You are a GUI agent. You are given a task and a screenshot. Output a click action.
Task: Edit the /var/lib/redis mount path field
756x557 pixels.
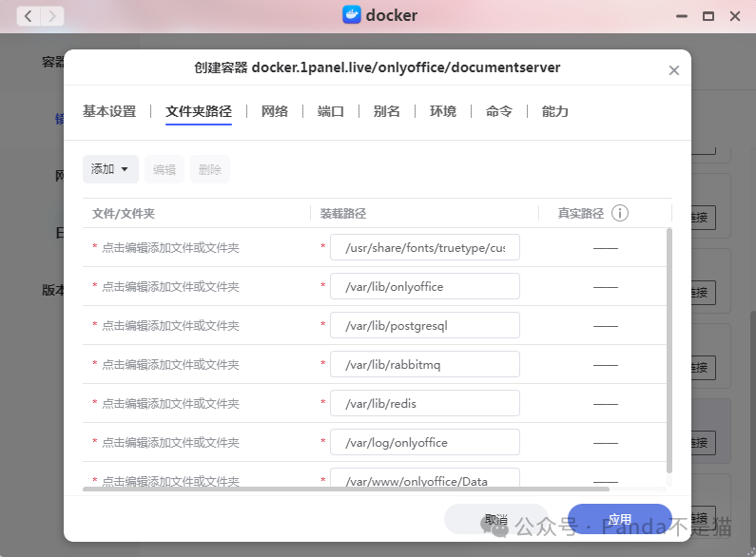425,403
